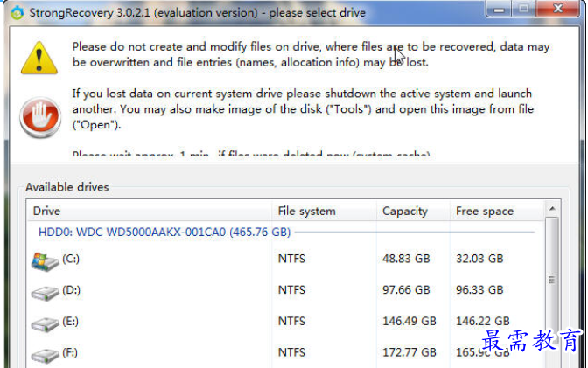Click NTFS file system of D: row
Screen dimensions: 588x368
(x=291, y=290)
